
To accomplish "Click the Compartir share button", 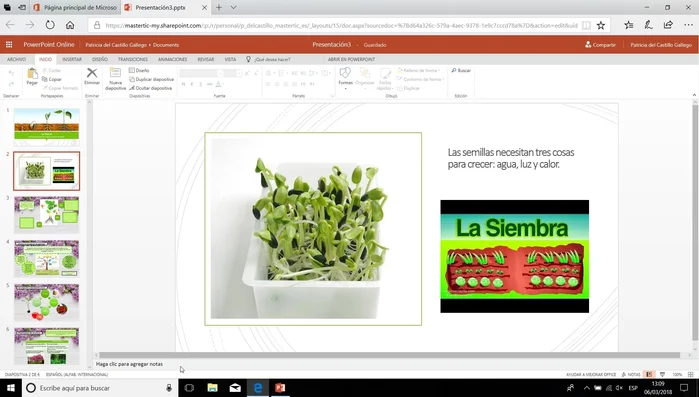I will pyautogui.click(x=600, y=45).
